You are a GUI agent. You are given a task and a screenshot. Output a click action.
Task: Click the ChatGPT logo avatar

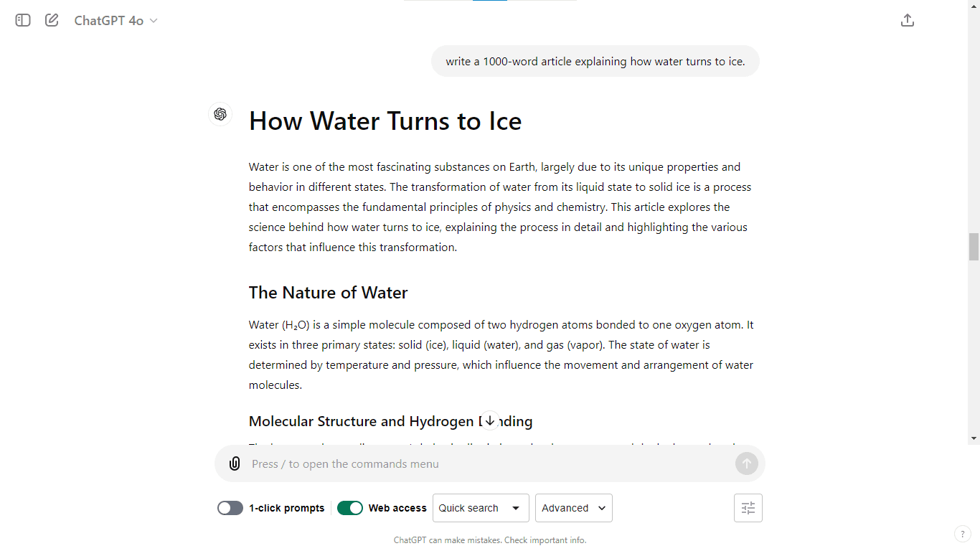point(220,114)
